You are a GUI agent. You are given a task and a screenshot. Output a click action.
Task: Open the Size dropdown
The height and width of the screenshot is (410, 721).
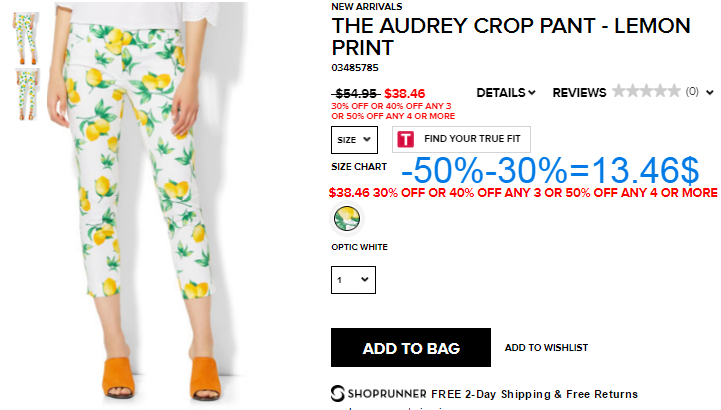(354, 140)
